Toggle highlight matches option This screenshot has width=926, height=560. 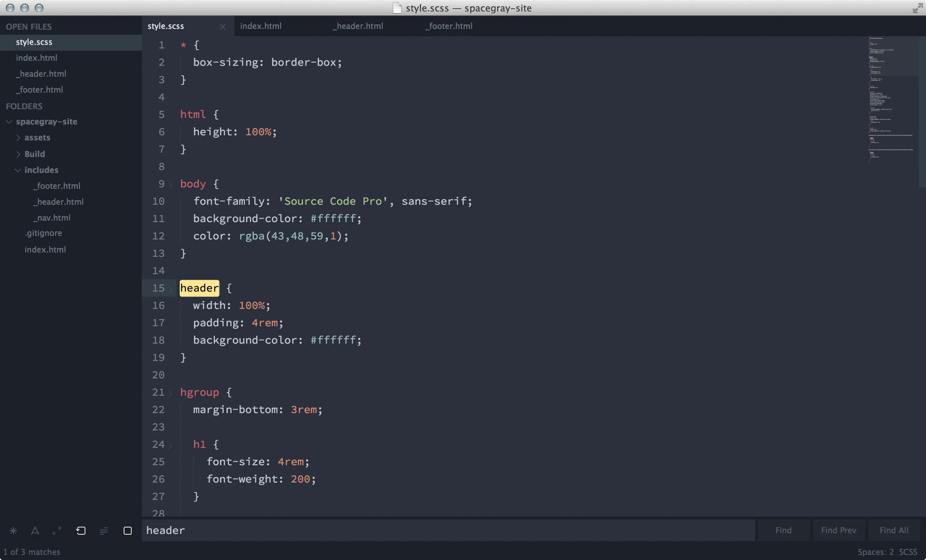(127, 531)
